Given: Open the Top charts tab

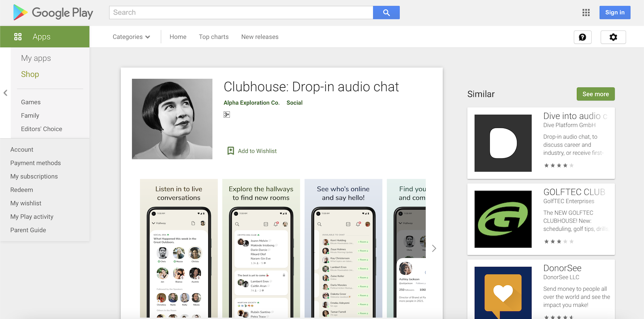Looking at the screenshot, I should click(214, 37).
